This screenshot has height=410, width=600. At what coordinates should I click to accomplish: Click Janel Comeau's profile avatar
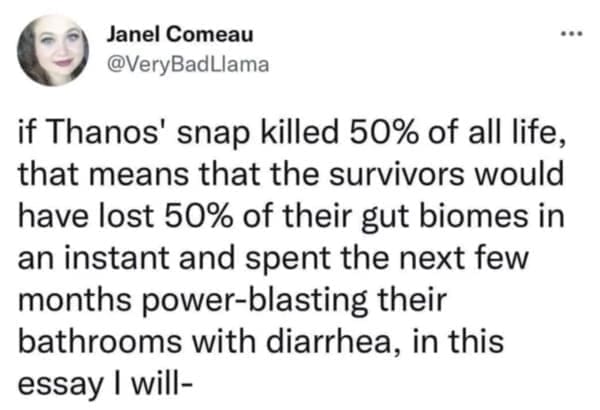(53, 50)
